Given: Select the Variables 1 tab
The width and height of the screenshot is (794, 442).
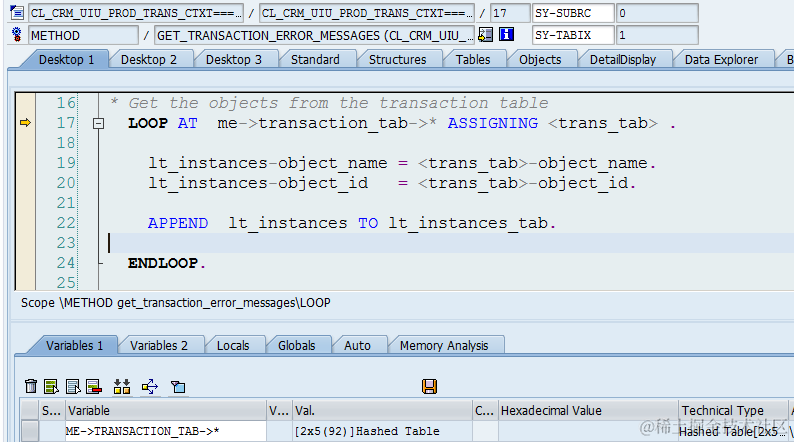Looking at the screenshot, I should tap(74, 346).
